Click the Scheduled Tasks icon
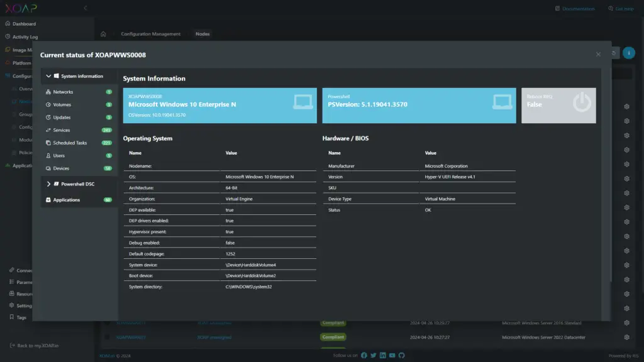Screen dimensions: 644x362 tap(48, 143)
